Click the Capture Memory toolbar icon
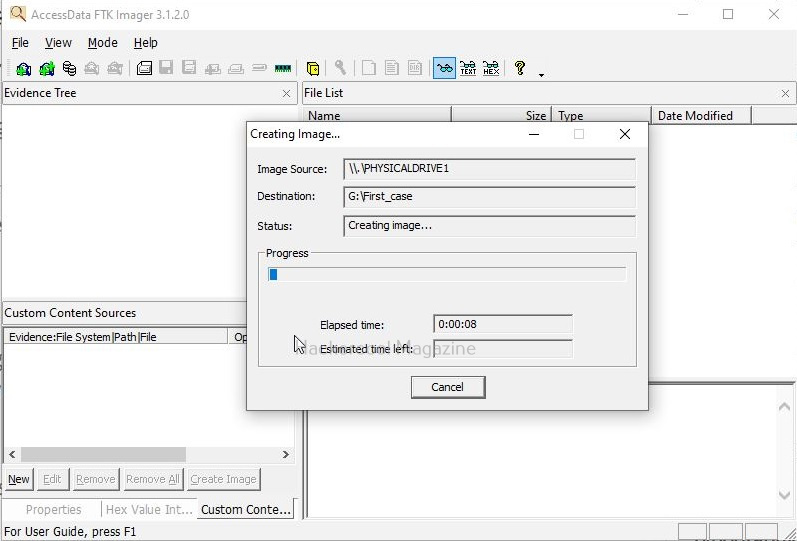 283,69
